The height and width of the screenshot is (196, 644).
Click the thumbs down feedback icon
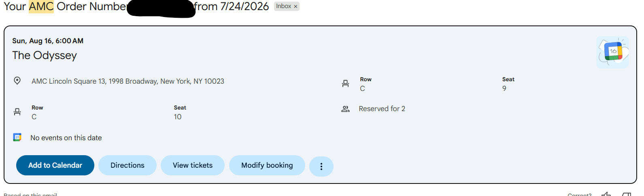point(627,194)
